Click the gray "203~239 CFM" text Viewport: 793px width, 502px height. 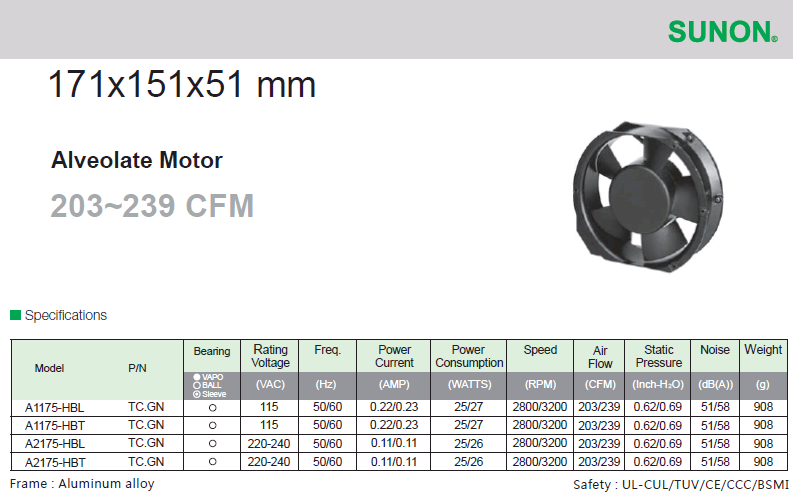pos(152,206)
